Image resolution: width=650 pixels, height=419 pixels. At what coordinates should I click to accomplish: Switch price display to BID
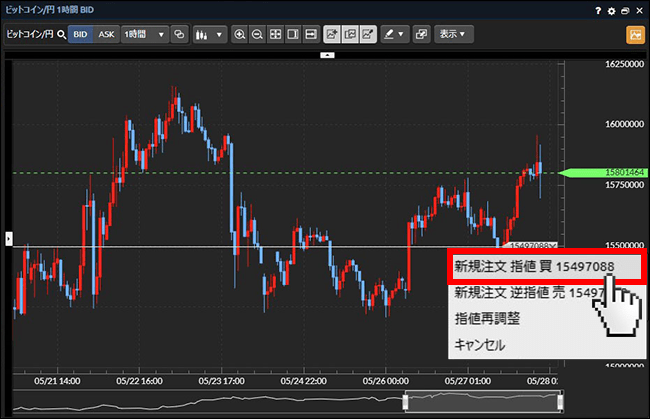tap(81, 34)
